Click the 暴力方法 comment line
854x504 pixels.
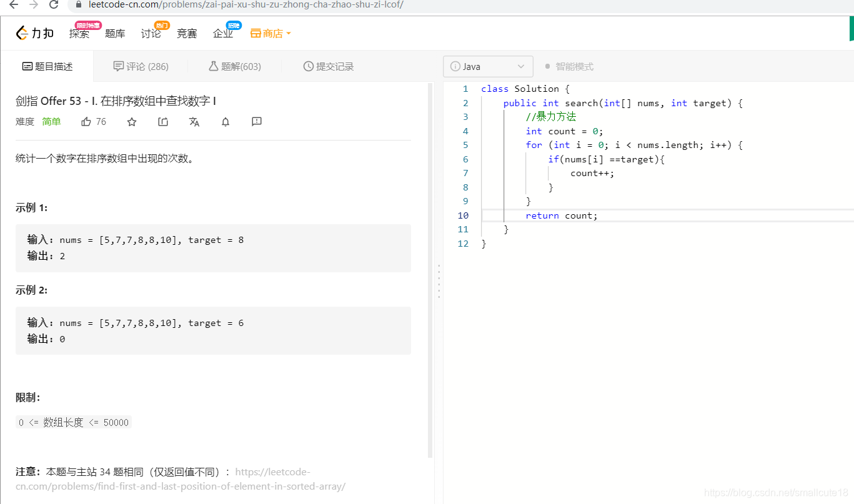tap(550, 117)
